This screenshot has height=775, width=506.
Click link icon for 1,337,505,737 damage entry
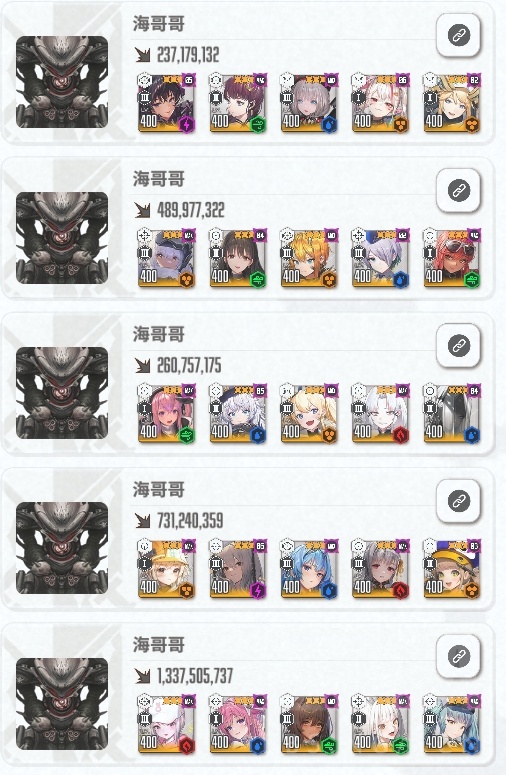(x=458, y=656)
